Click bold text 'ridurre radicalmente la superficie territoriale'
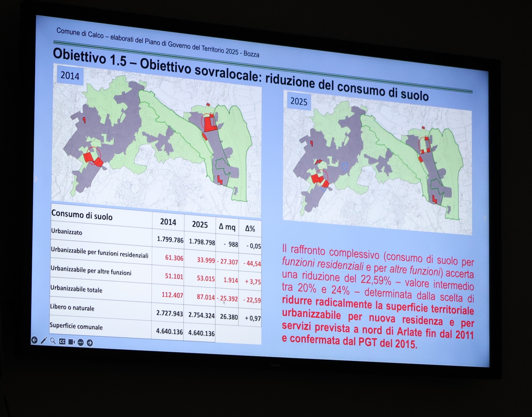The width and height of the screenshot is (532, 417). 378,306
